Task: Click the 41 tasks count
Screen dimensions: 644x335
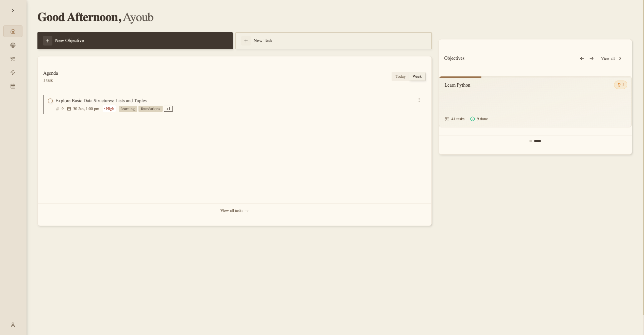Action: (455, 119)
